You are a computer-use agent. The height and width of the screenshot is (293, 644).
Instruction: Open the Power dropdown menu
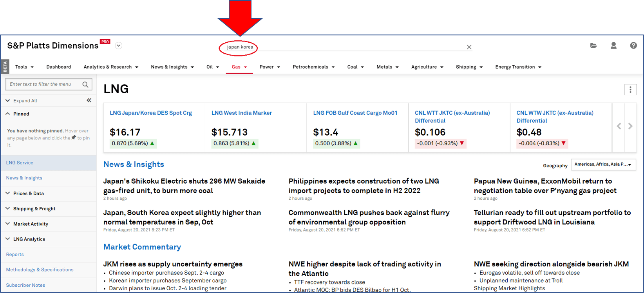(270, 67)
